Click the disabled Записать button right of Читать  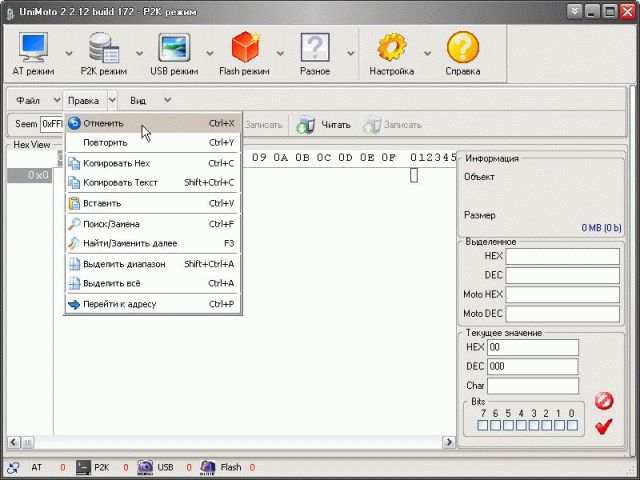(x=393, y=125)
